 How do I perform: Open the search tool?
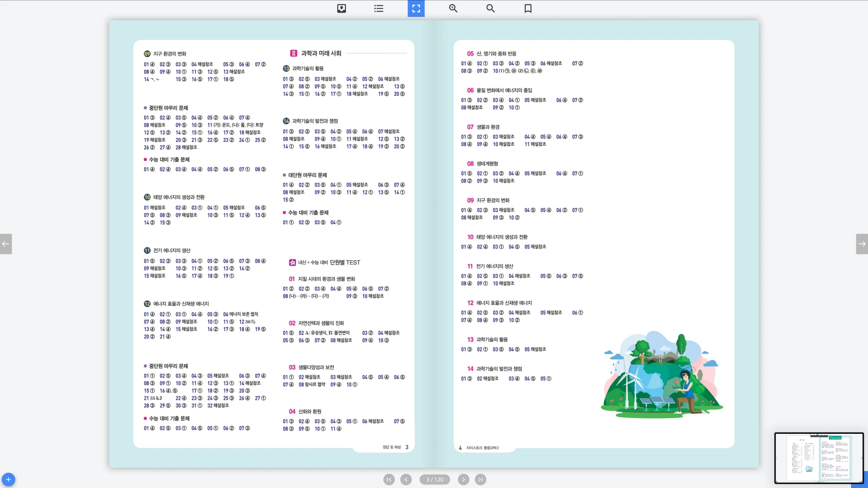click(x=490, y=8)
